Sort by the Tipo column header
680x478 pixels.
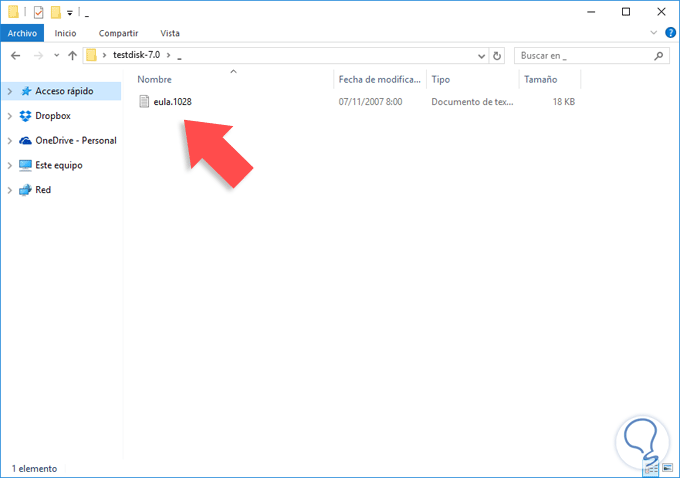pos(441,79)
